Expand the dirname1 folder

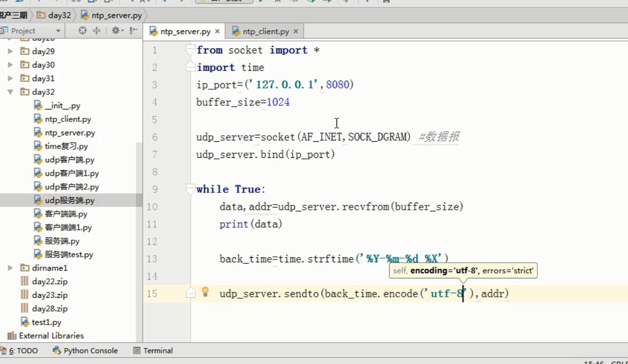(10, 268)
